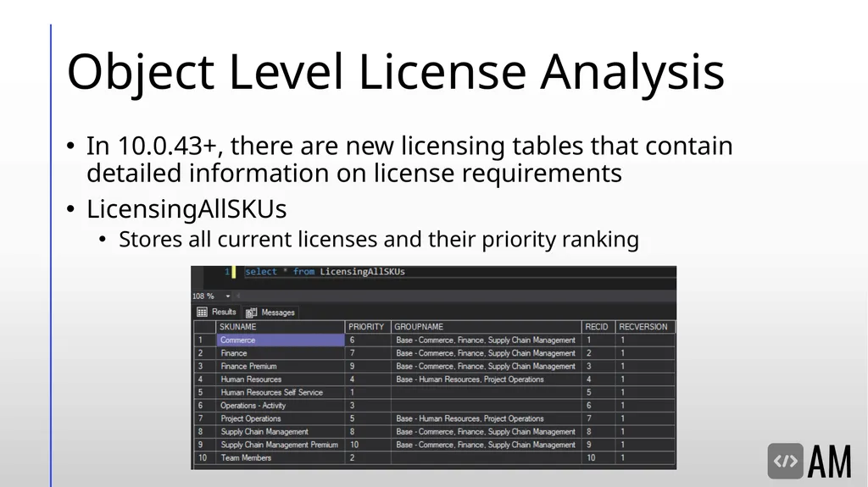This screenshot has width=868, height=487.
Task: Click LicensingAllSKUs in the SQL query
Action: pos(362,272)
